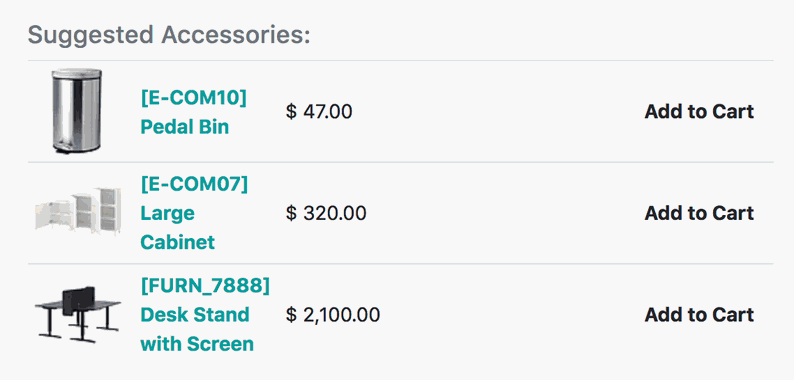
Task: Select the $ 320.00 price
Action: click(326, 213)
